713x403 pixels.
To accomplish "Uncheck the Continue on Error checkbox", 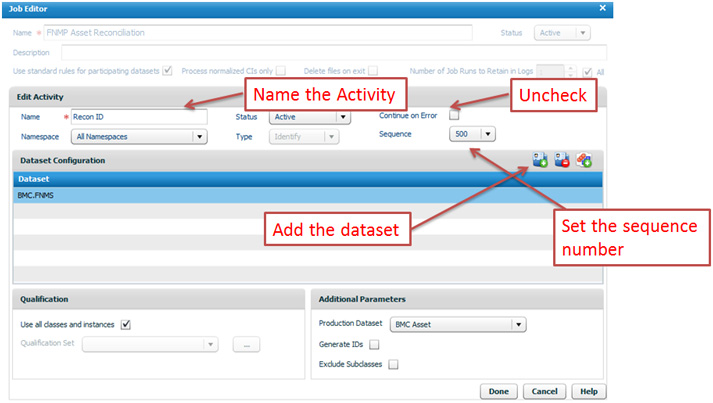I will [454, 115].
